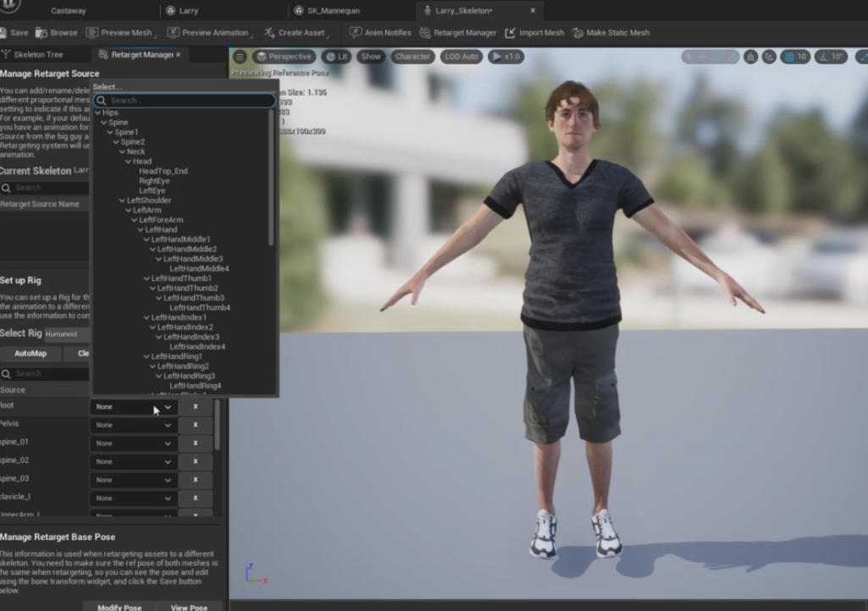Open the viewport Show menu
Screen dimensions: 868x611
371,57
